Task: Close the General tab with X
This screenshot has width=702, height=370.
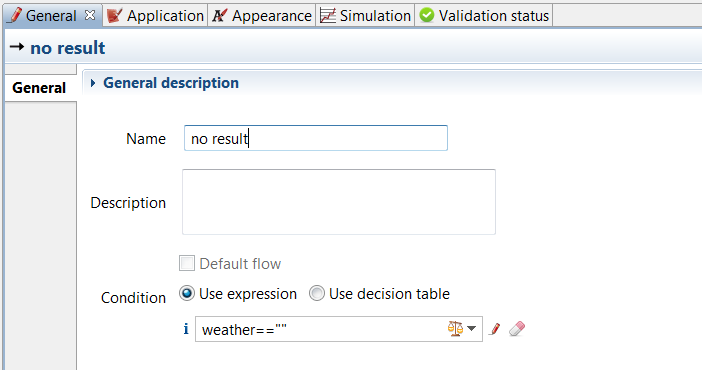Action: (90, 15)
